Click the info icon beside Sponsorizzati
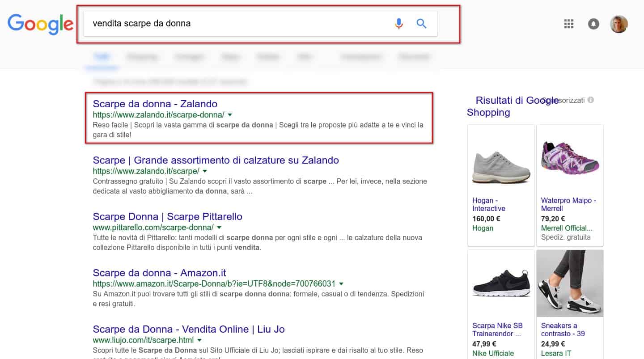 [x=591, y=100]
